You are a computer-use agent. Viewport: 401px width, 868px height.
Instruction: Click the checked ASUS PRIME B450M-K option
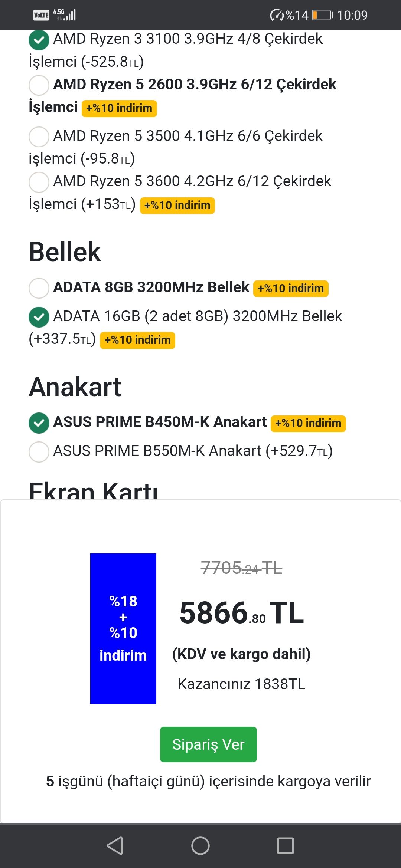[39, 423]
